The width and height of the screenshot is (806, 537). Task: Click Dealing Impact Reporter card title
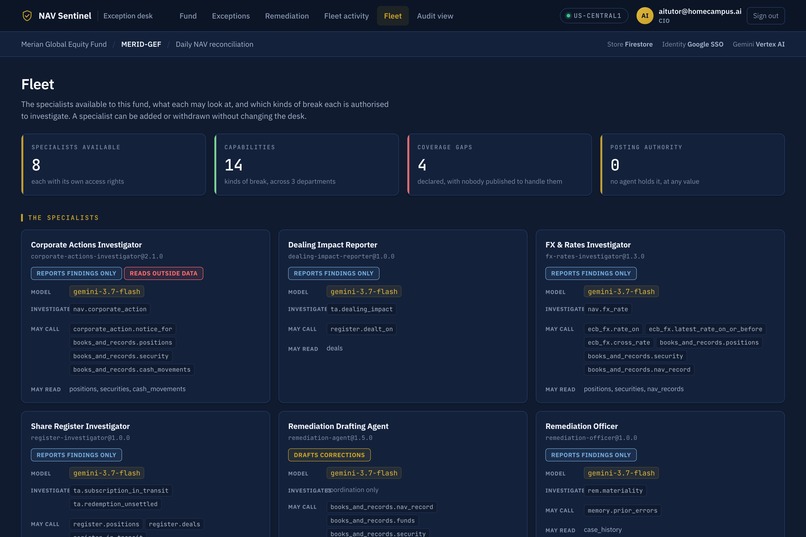[333, 245]
